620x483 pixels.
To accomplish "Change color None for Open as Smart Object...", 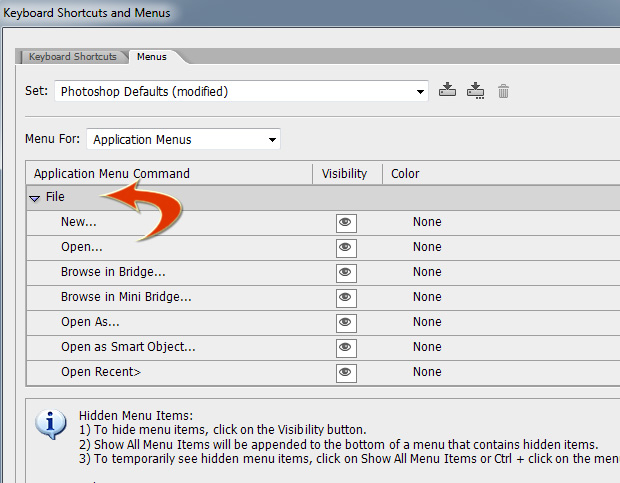I will (x=427, y=346).
